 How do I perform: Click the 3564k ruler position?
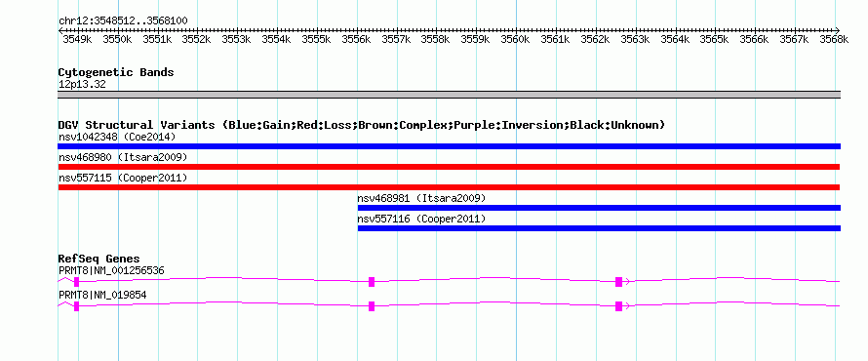[x=675, y=39]
